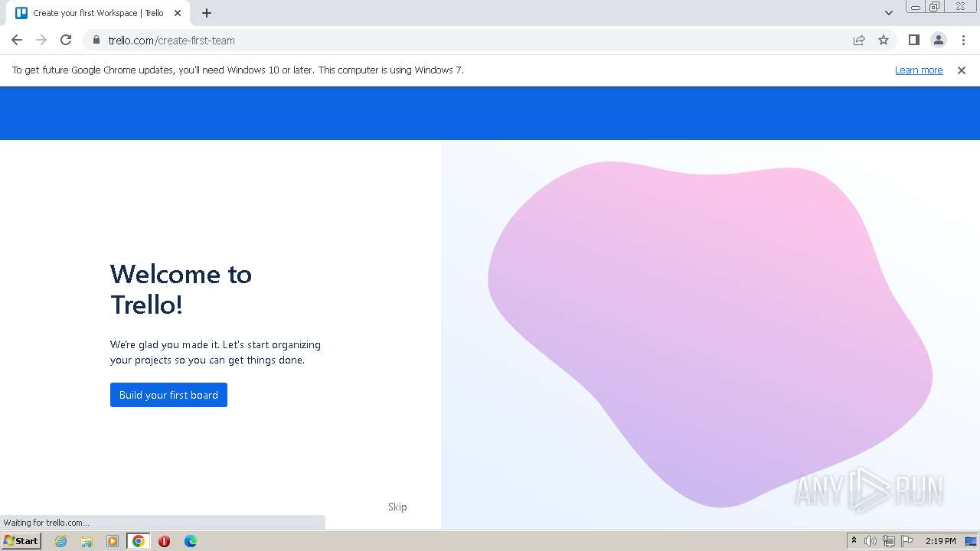Click the Welcome to Trello! heading

point(181,289)
